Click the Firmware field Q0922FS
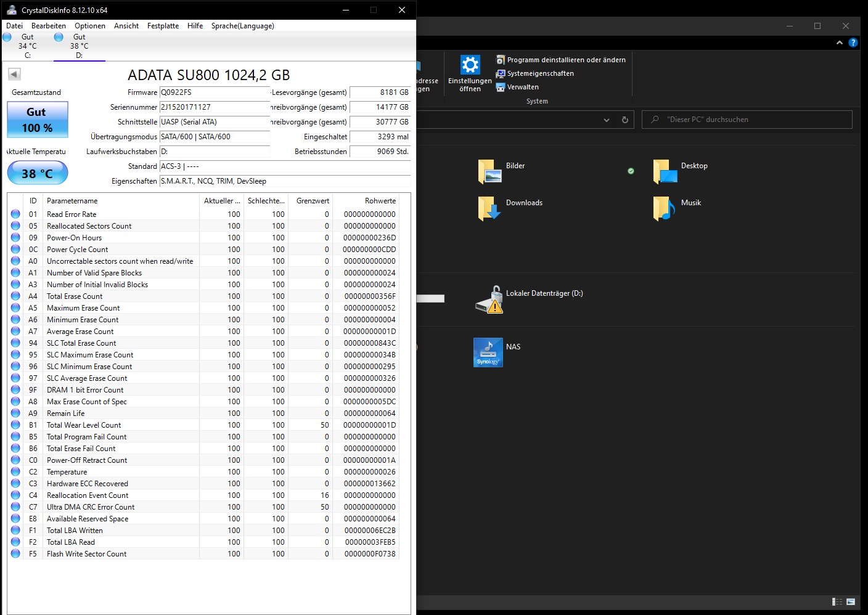 pyautogui.click(x=215, y=92)
